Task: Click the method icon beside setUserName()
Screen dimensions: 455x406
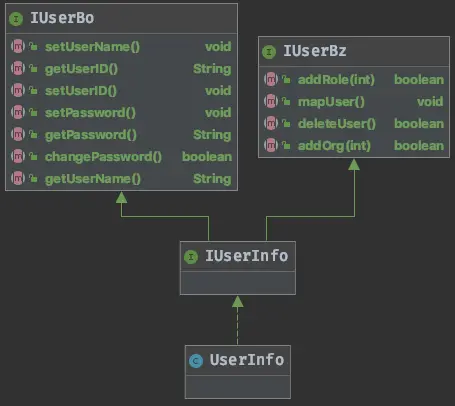Action: tap(18, 46)
